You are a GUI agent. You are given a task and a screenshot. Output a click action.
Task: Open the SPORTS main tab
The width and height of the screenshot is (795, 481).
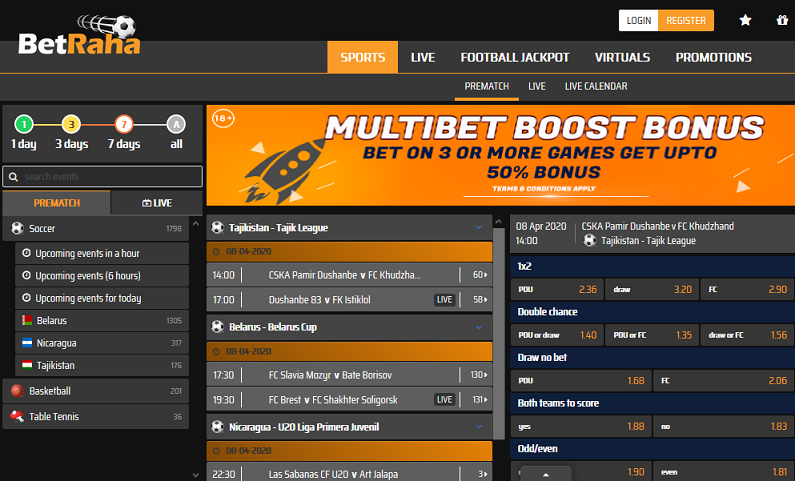tap(363, 57)
